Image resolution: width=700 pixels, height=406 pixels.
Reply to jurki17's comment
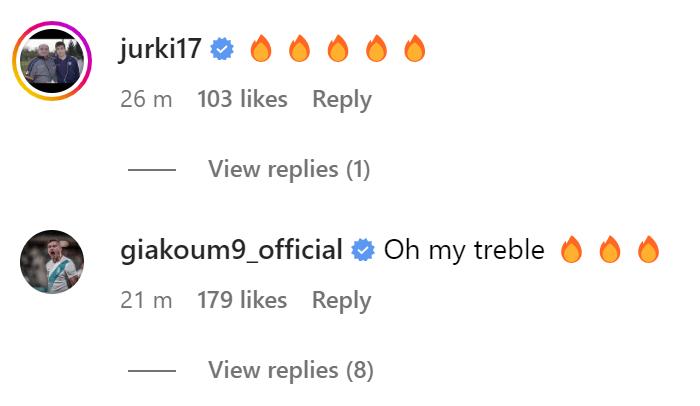point(342,100)
